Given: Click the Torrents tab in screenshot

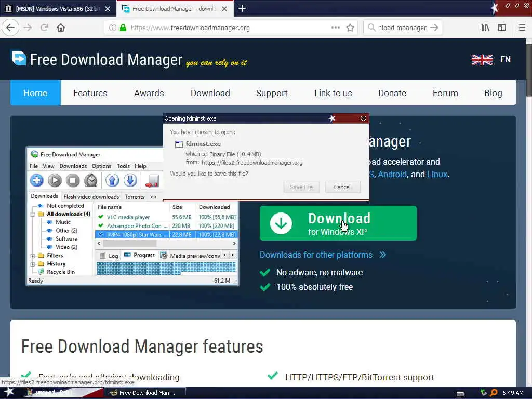Looking at the screenshot, I should pos(135,197).
